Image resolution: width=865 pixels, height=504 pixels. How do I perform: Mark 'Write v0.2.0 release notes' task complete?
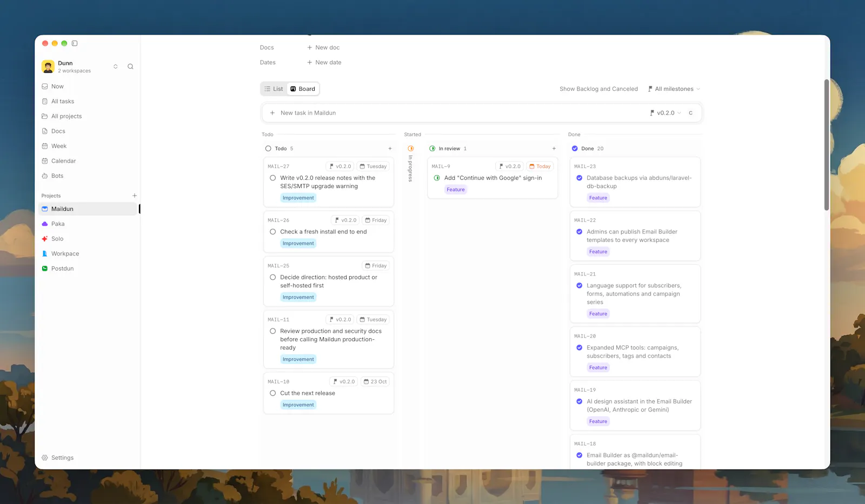[x=273, y=178]
